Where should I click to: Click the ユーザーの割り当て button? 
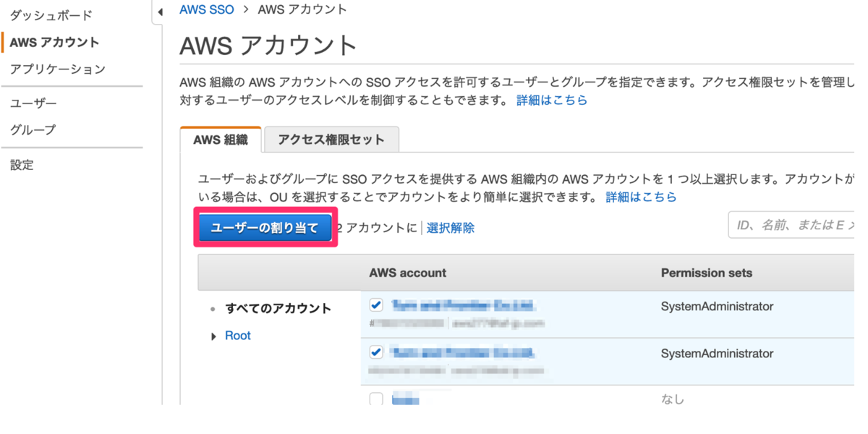pyautogui.click(x=265, y=228)
